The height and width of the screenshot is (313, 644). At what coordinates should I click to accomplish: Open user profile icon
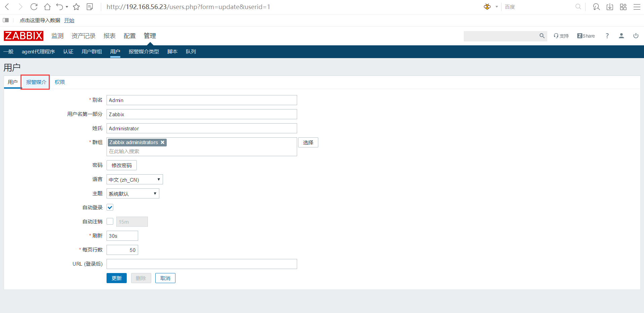(621, 36)
